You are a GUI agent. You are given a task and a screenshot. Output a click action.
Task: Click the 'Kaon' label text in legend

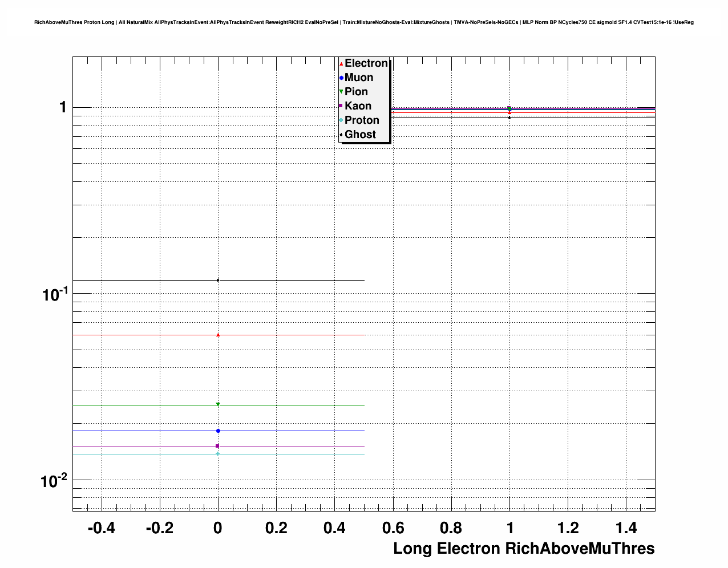click(358, 106)
